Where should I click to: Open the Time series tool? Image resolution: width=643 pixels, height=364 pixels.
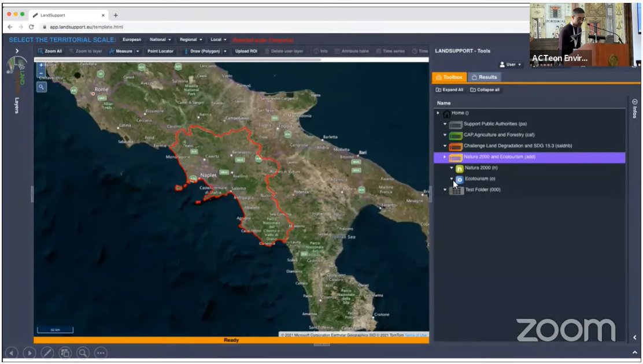pos(390,51)
